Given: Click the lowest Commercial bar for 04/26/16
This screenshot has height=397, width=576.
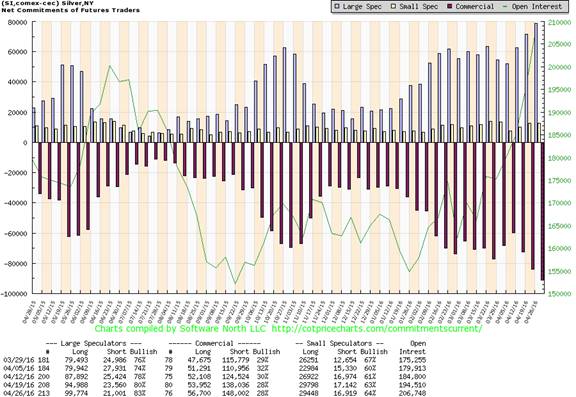Looking at the screenshot, I should [542, 212].
